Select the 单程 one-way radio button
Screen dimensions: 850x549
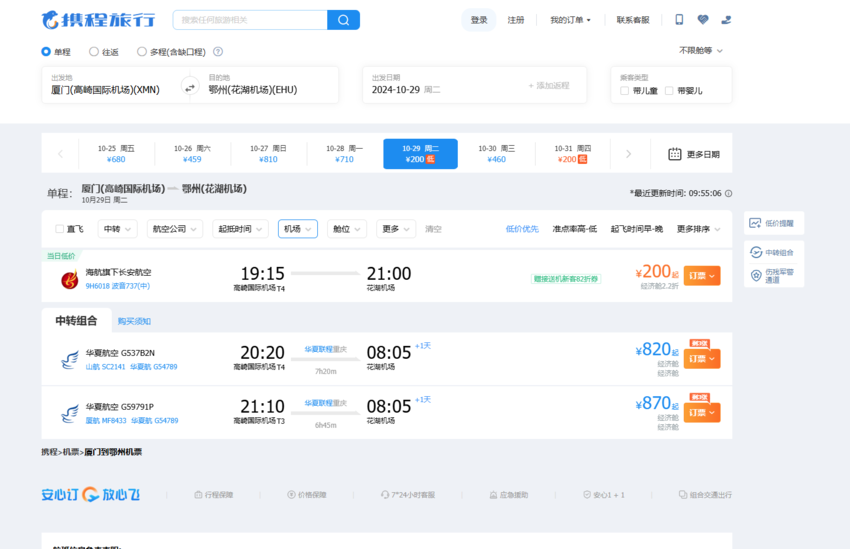(x=46, y=51)
